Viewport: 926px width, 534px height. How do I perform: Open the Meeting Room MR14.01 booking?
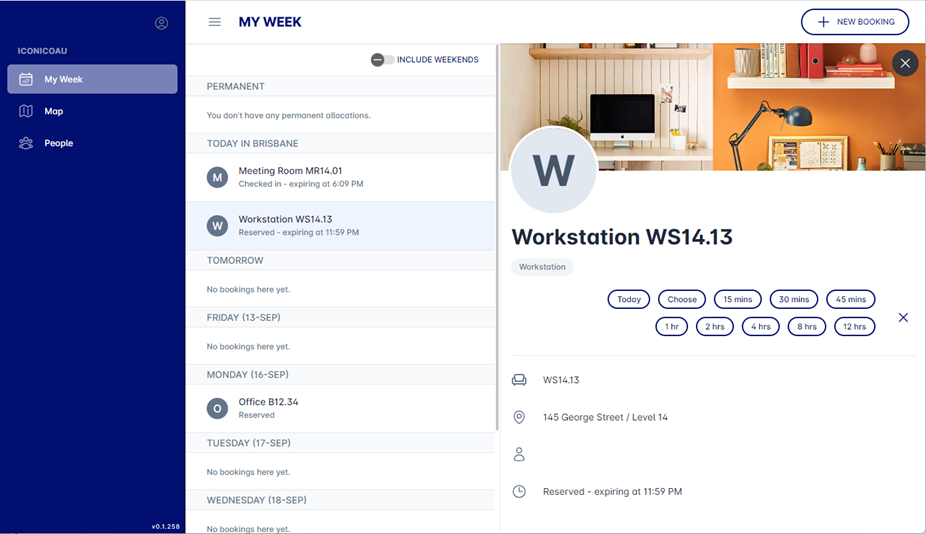341,177
